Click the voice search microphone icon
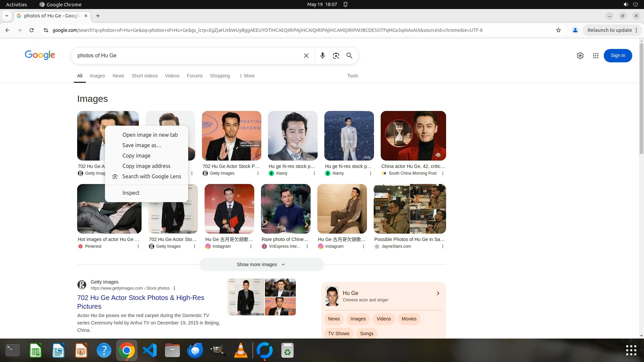The height and width of the screenshot is (362, 644). click(322, 56)
